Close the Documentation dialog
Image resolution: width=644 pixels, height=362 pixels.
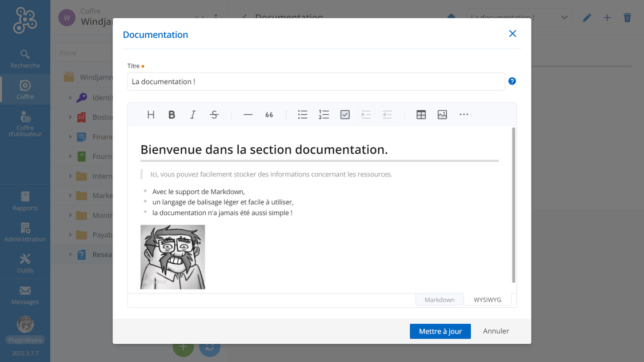point(513,34)
